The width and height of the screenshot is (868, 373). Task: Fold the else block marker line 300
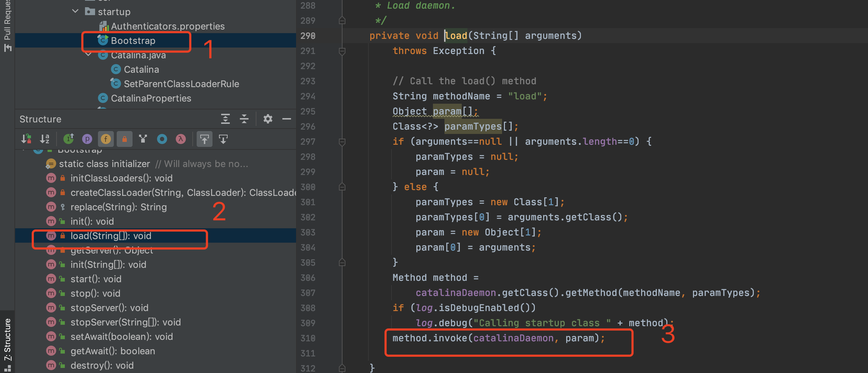[342, 187]
